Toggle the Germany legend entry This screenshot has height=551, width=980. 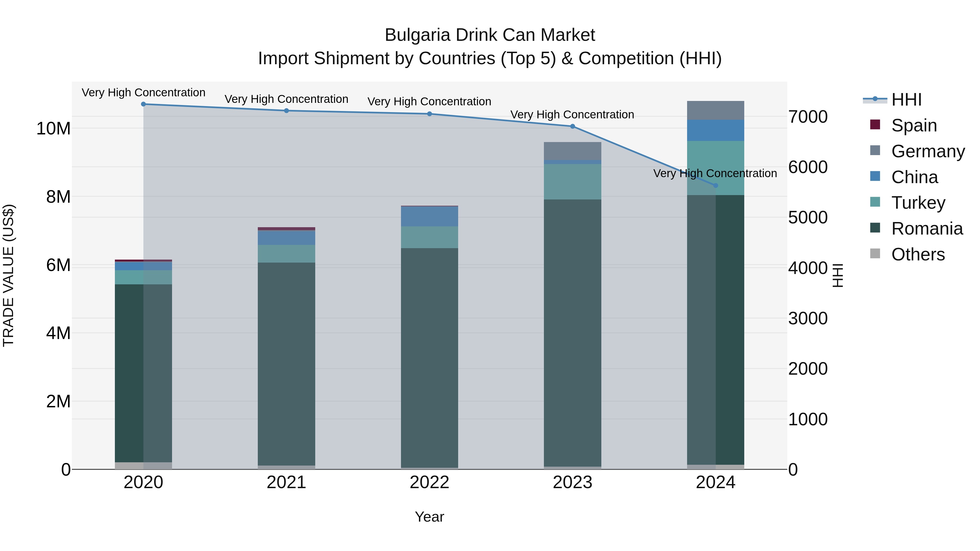coord(917,151)
